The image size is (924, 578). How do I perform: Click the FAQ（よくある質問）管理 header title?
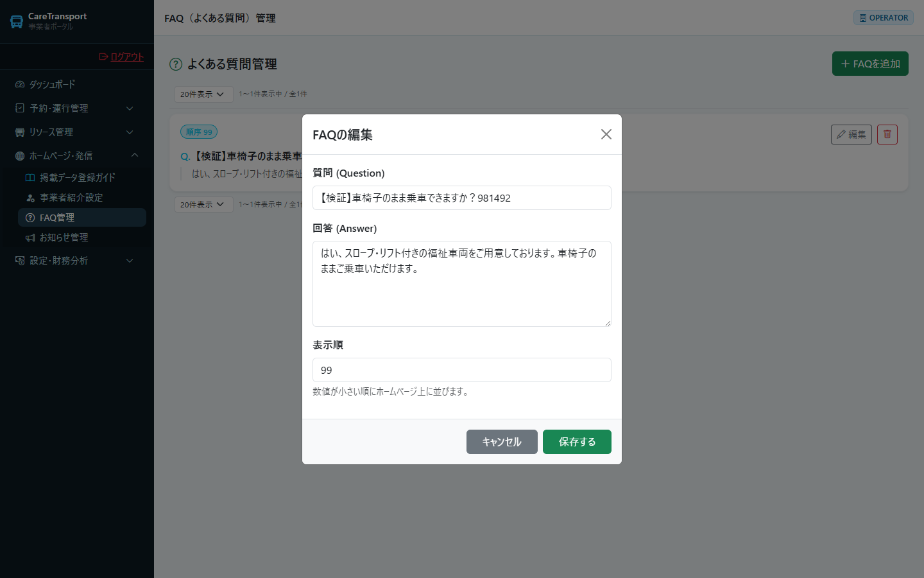point(220,18)
